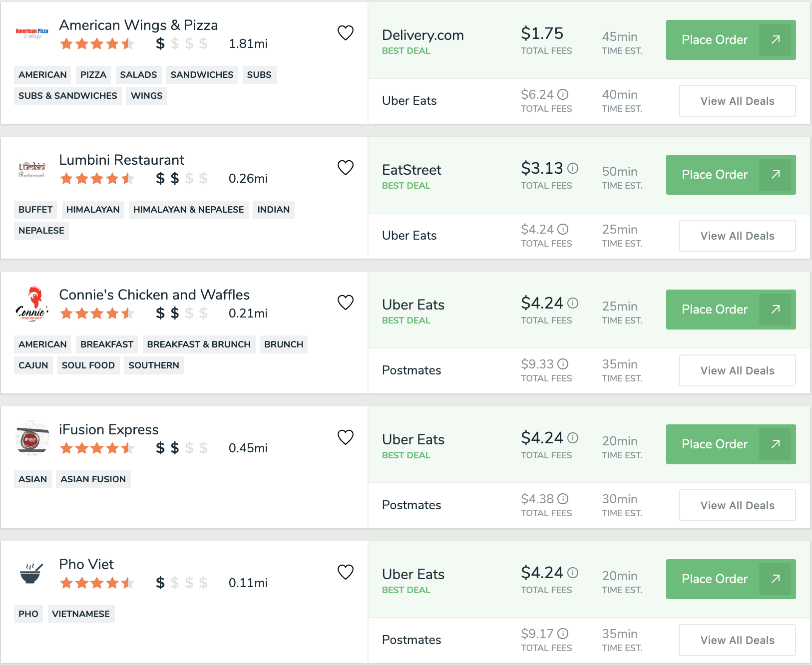Show fee info for Postmates $4.38
Viewport: 812px width, 665px height.
point(563,499)
